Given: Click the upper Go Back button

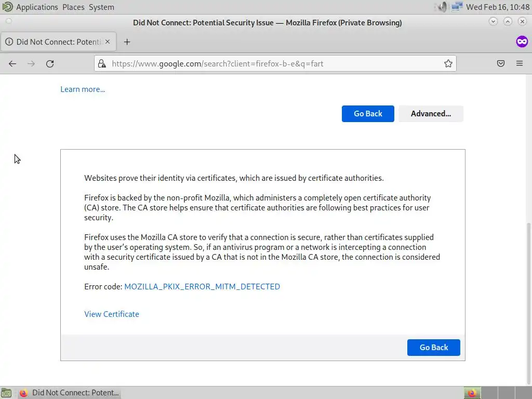Looking at the screenshot, I should (368, 114).
